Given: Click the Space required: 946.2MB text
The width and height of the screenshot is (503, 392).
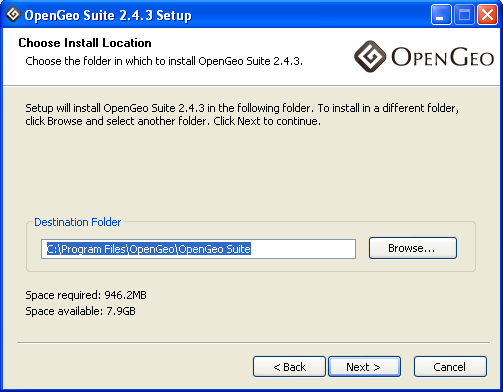Looking at the screenshot, I should [x=86, y=295].
